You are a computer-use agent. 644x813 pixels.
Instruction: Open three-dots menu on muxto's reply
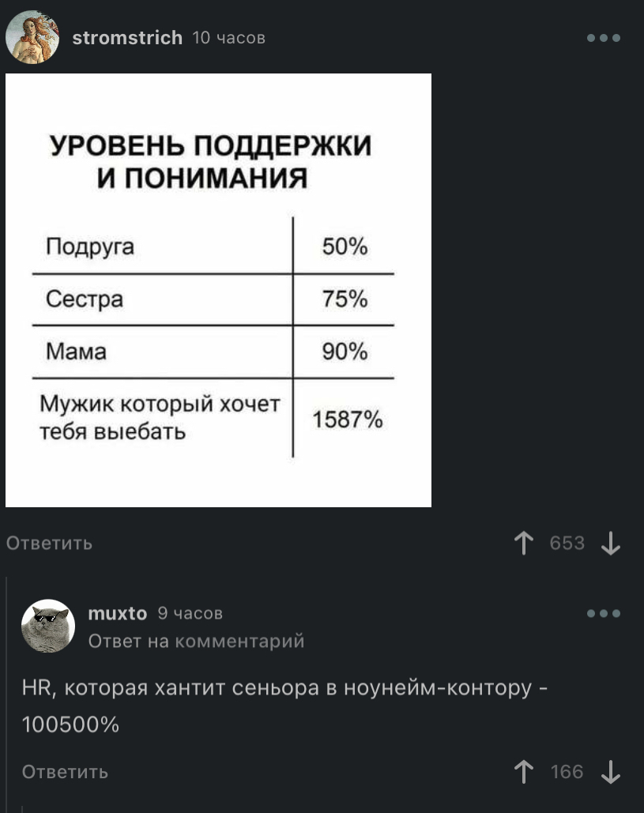(x=604, y=613)
